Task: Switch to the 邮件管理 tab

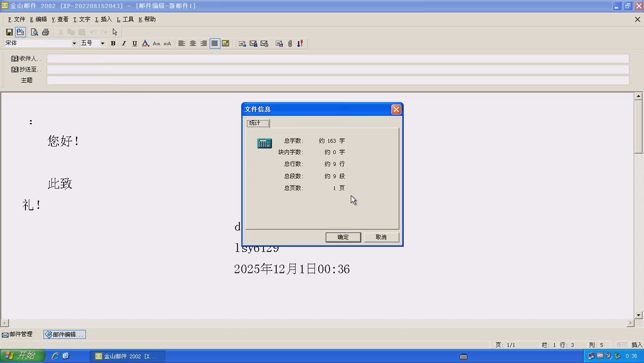Action: point(17,334)
